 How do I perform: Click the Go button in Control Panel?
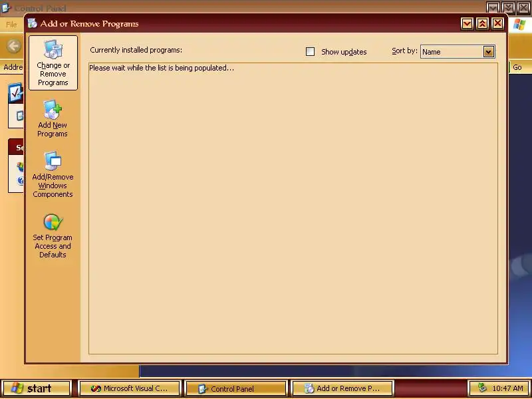517,67
